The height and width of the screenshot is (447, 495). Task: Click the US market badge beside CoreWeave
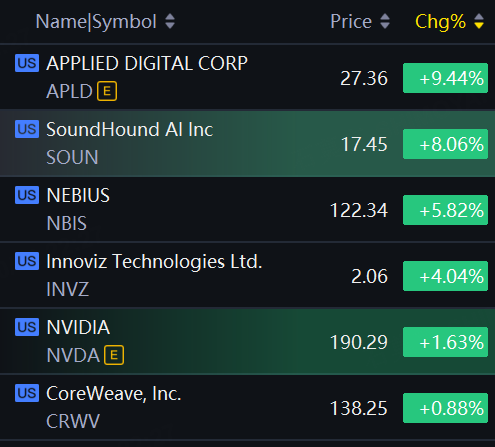pyautogui.click(x=27, y=393)
